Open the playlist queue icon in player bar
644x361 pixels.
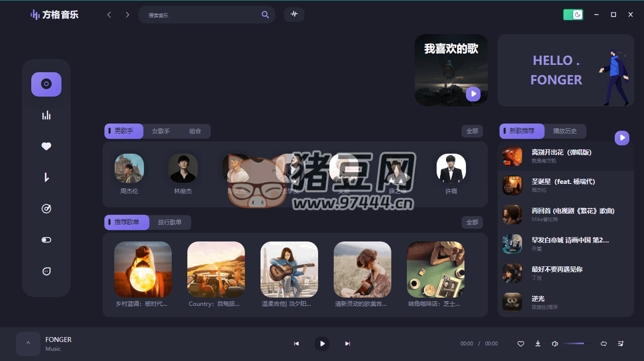(x=621, y=343)
